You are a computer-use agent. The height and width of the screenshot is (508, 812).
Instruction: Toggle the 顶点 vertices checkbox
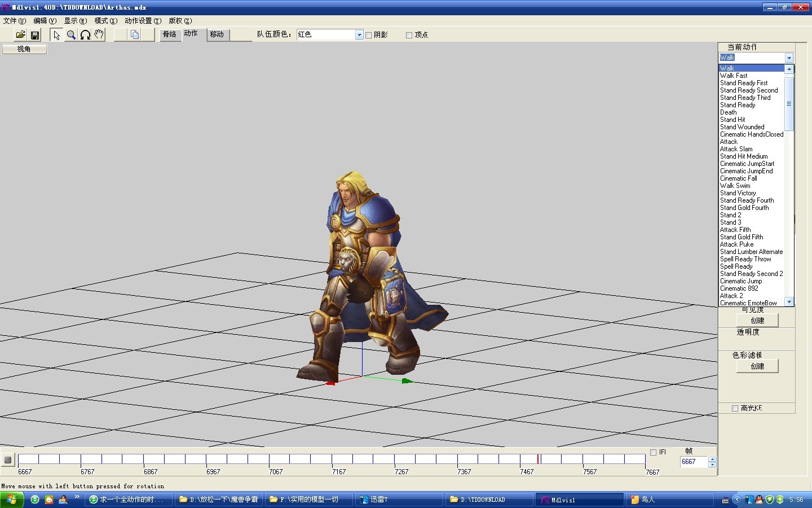pos(409,35)
